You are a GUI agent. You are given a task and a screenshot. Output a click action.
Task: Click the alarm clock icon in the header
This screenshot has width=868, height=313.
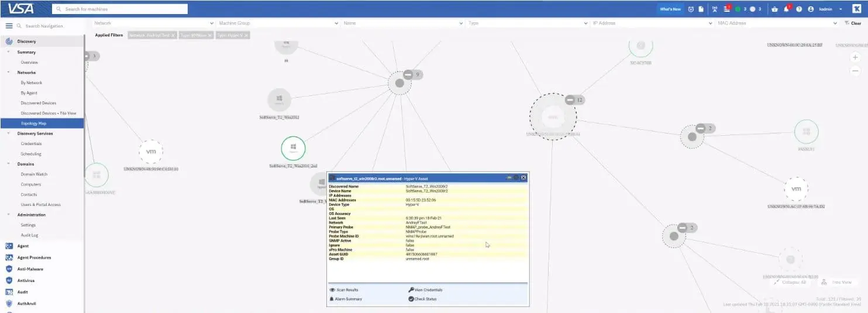pyautogui.click(x=691, y=9)
